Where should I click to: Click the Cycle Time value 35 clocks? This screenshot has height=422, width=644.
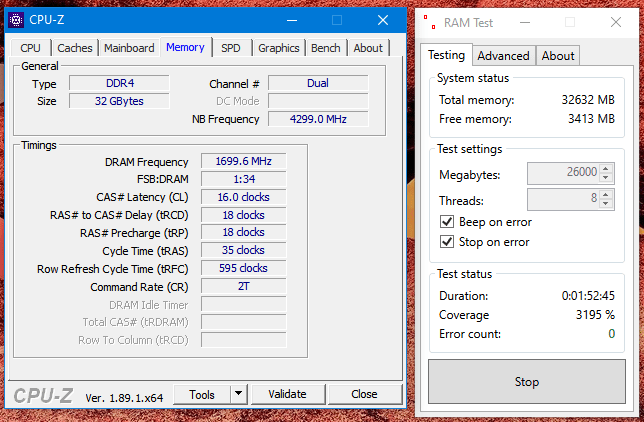click(x=244, y=250)
